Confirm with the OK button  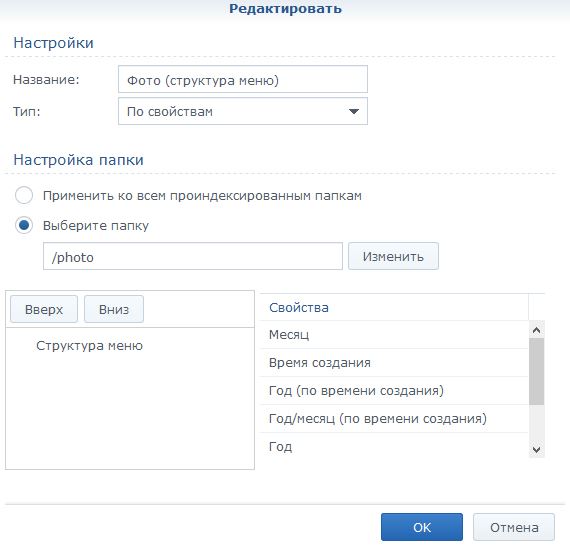(x=422, y=527)
